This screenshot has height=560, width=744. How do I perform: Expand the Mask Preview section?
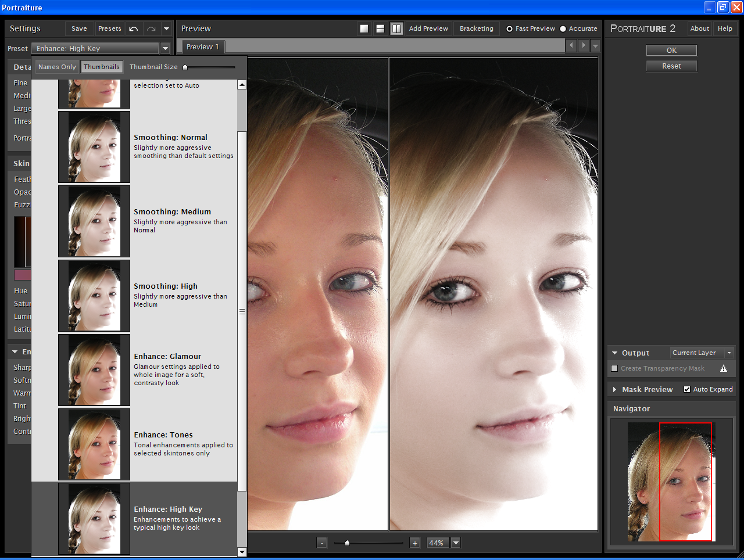pyautogui.click(x=616, y=389)
